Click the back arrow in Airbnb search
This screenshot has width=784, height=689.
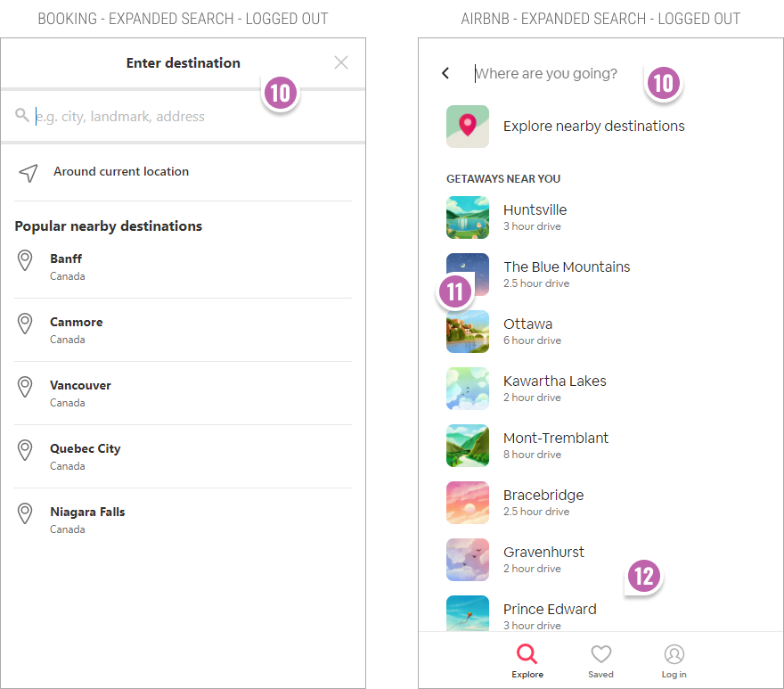pos(445,73)
